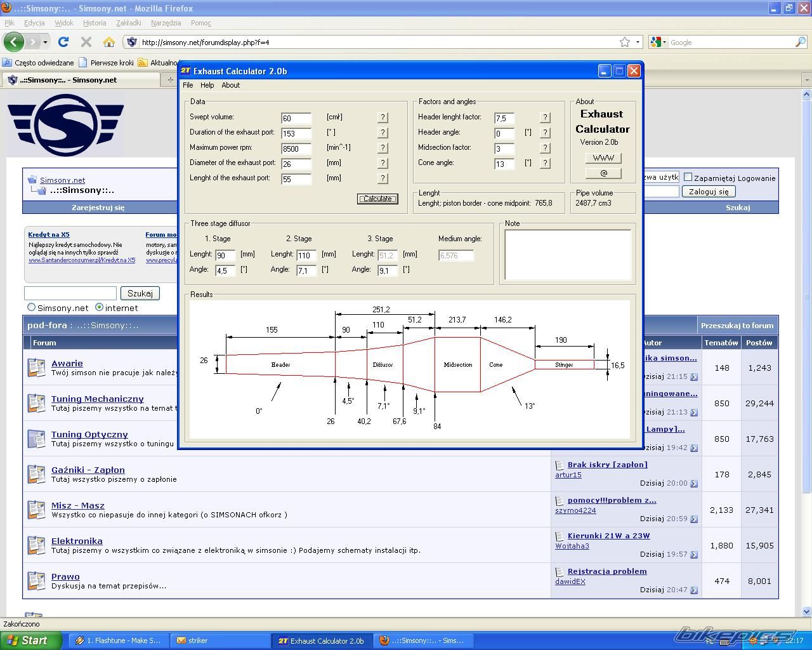Viewport: 812px width, 650px height.
Task: Expand the address bar URL history dropdown
Action: pos(638,42)
